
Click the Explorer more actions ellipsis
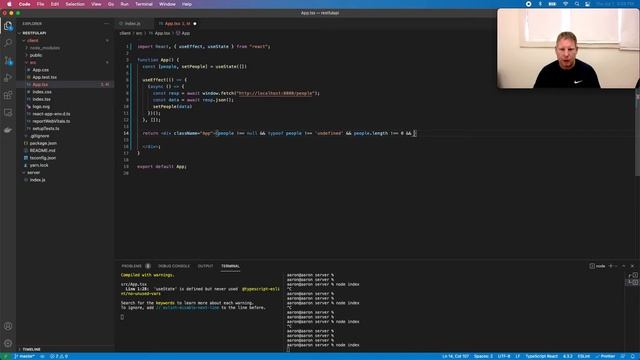[x=107, y=24]
